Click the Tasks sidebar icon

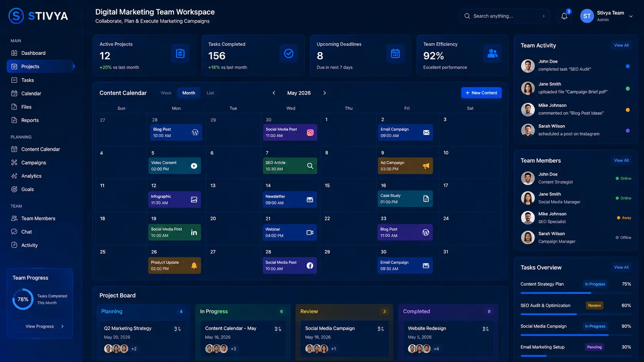14,80
